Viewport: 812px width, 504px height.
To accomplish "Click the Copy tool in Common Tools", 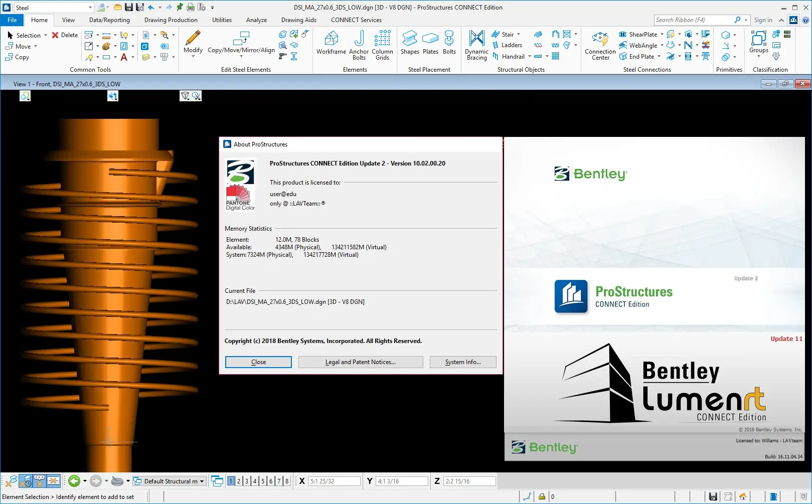I will click(x=17, y=57).
